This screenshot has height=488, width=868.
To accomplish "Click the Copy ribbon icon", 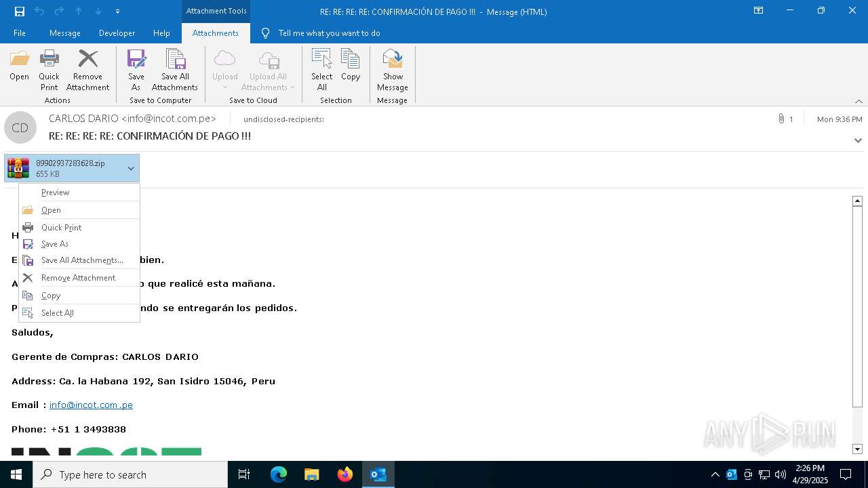I will click(x=351, y=66).
